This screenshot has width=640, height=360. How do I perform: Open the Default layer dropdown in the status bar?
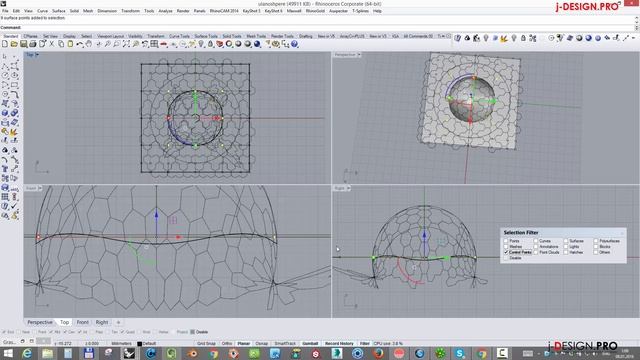149,344
